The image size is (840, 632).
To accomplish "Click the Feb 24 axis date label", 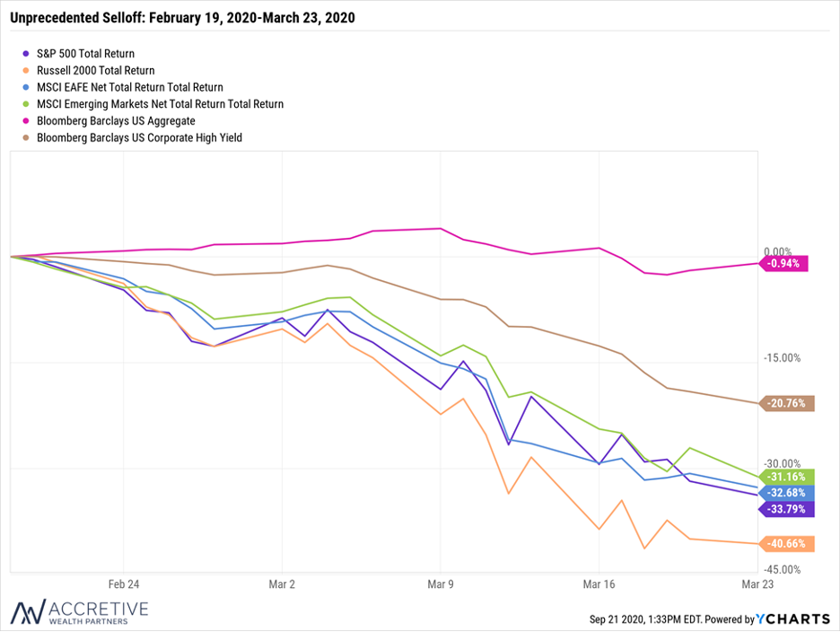I will (x=124, y=584).
